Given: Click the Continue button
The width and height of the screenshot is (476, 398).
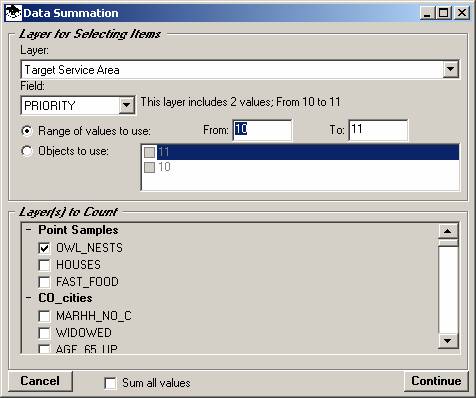Looking at the screenshot, I should click(x=436, y=381).
